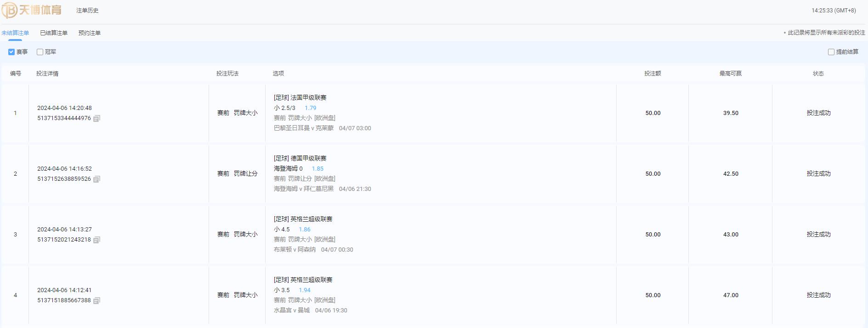Viewport: 868px width, 328px height.
Task: Click the 天博体育 logo
Action: click(x=32, y=10)
